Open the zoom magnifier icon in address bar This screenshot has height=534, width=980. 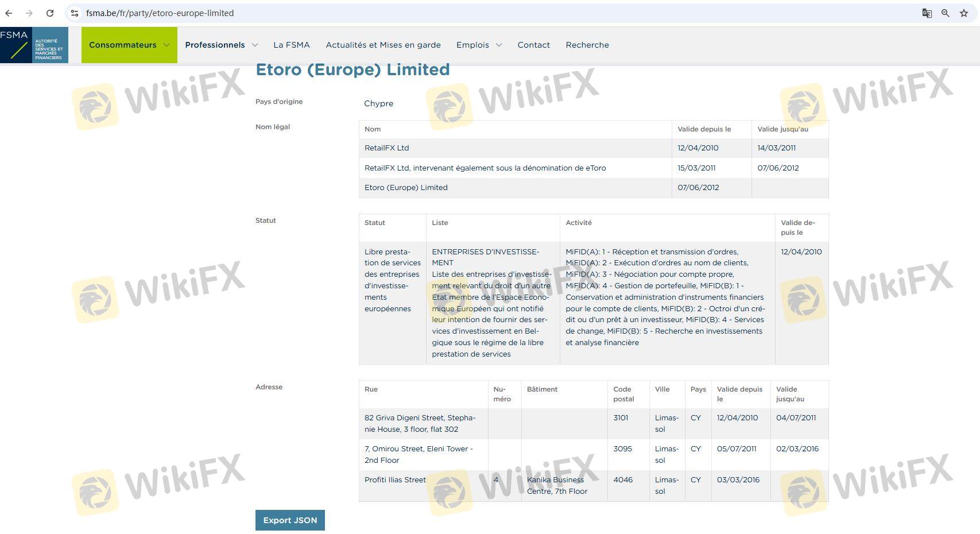tap(945, 13)
